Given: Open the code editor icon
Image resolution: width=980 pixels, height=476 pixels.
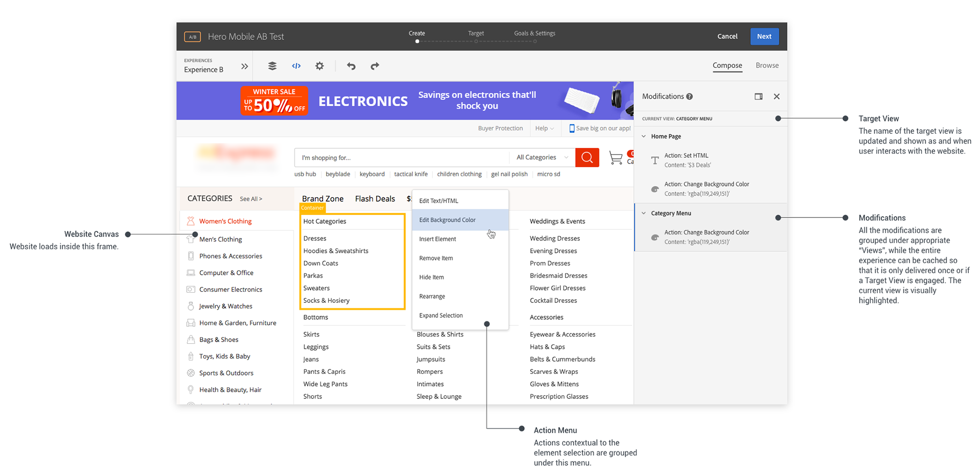Looking at the screenshot, I should (296, 66).
